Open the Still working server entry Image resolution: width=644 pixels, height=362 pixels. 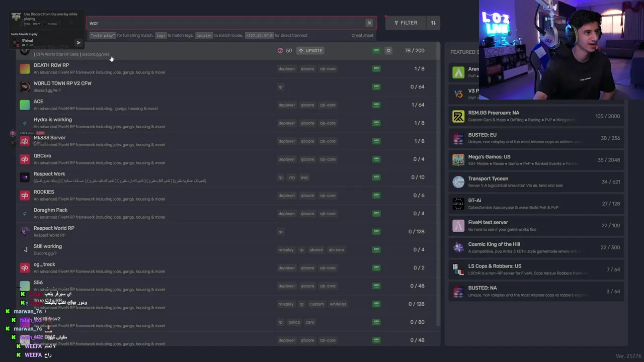(x=228, y=250)
